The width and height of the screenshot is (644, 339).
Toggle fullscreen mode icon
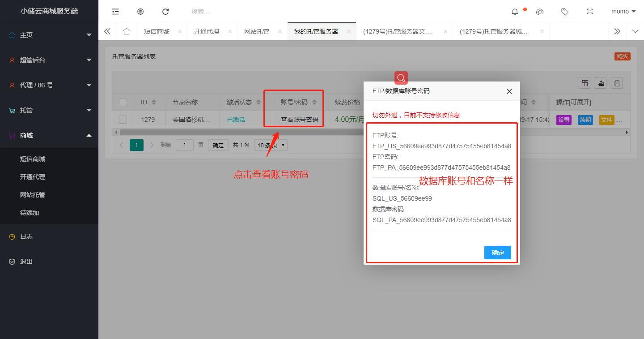590,12
